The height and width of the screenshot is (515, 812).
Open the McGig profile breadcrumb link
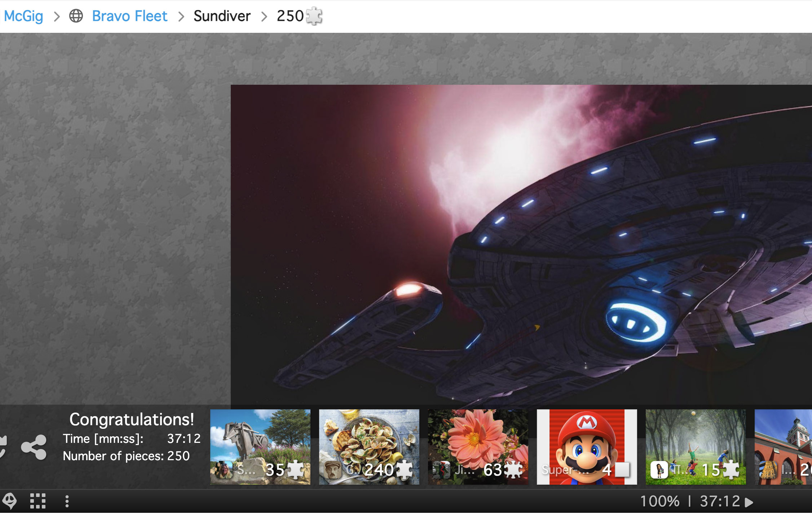(x=23, y=16)
